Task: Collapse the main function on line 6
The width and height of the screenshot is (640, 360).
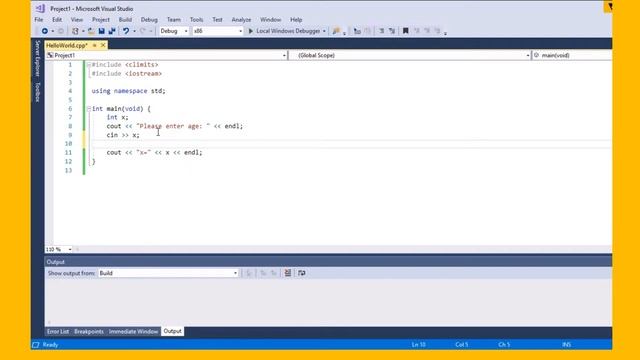Action: pyautogui.click(x=89, y=109)
